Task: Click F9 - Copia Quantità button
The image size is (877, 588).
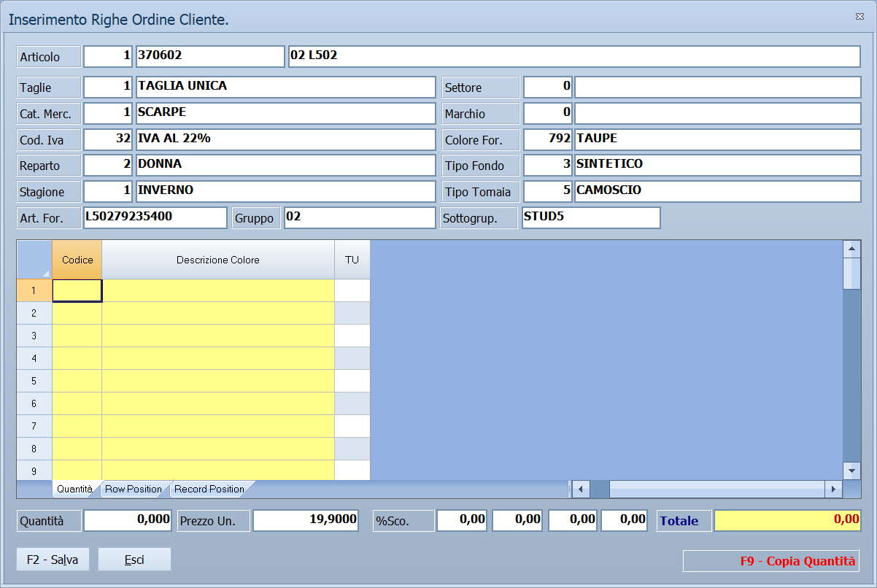Action: pyautogui.click(x=772, y=561)
